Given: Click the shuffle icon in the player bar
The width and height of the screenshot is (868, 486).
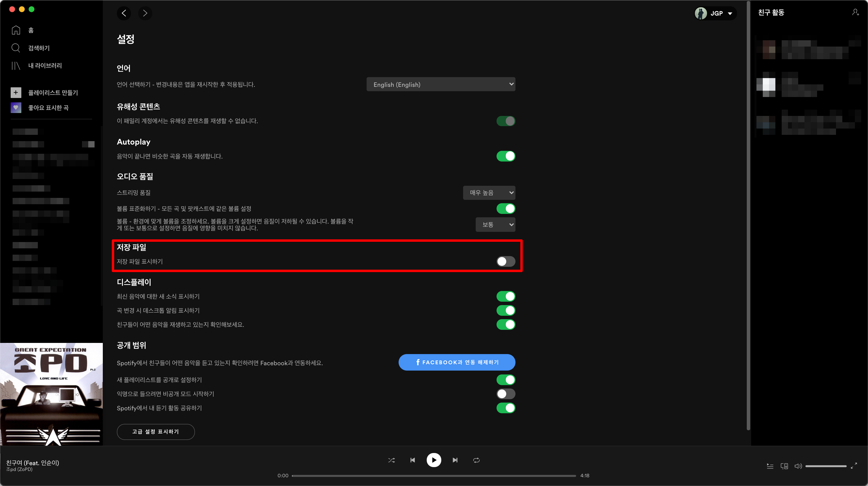Looking at the screenshot, I should (x=391, y=460).
